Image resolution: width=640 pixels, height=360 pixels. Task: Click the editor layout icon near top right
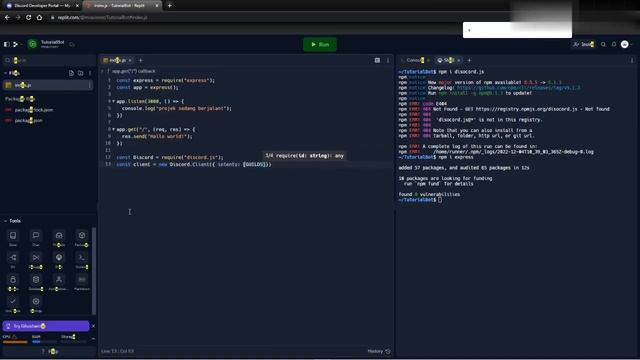pos(377,60)
